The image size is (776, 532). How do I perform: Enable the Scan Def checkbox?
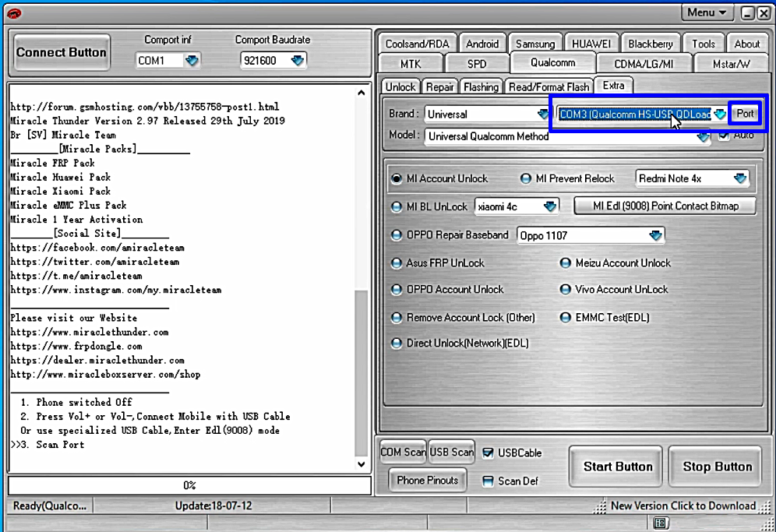tap(488, 481)
